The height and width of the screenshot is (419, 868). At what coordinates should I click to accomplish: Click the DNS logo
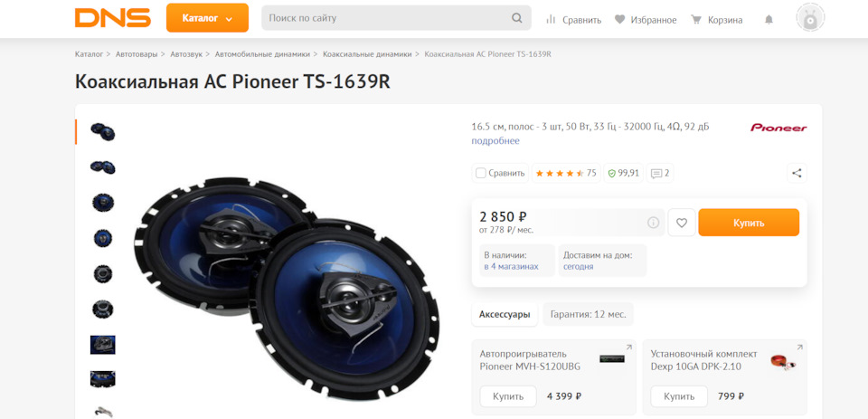click(113, 18)
